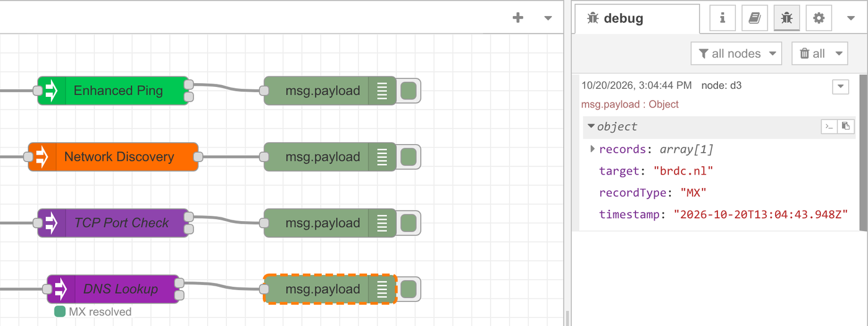Click the DNS Lookup arrow icon
Screen dimensions: 868x326
(x=61, y=289)
